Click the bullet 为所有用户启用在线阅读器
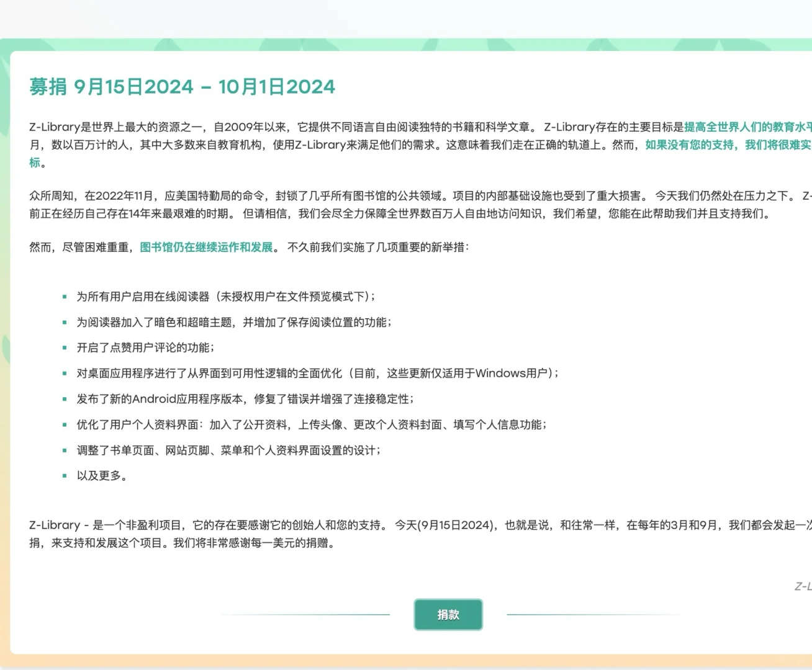Screen dimensions: 812x670 (226, 297)
